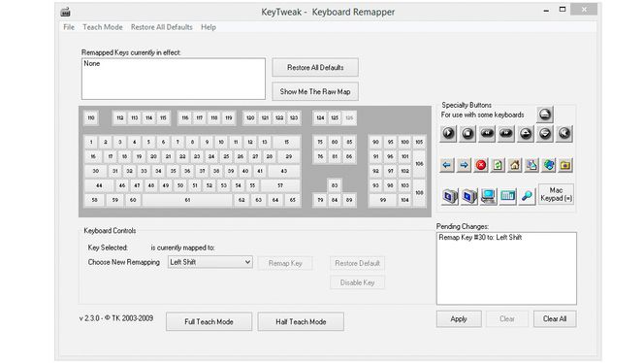Select the monitor icon with crescent moon
The height and width of the screenshot is (363, 644).
click(449, 196)
